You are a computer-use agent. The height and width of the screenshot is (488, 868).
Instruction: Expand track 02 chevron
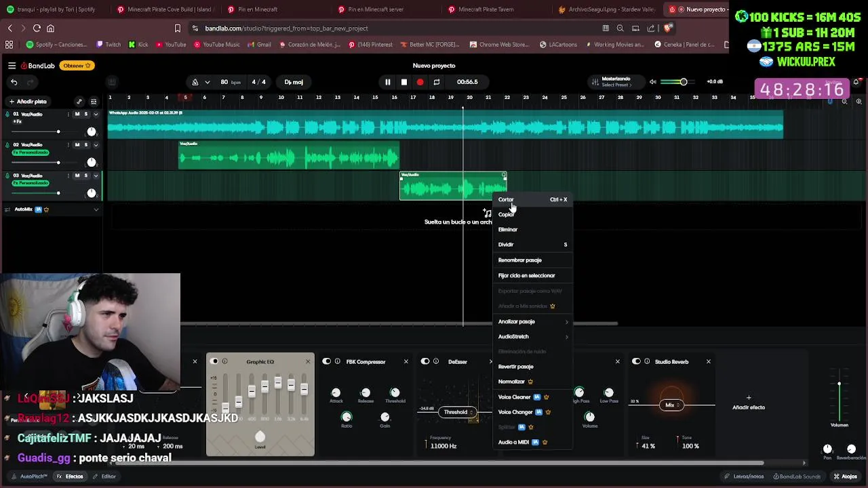coord(95,144)
